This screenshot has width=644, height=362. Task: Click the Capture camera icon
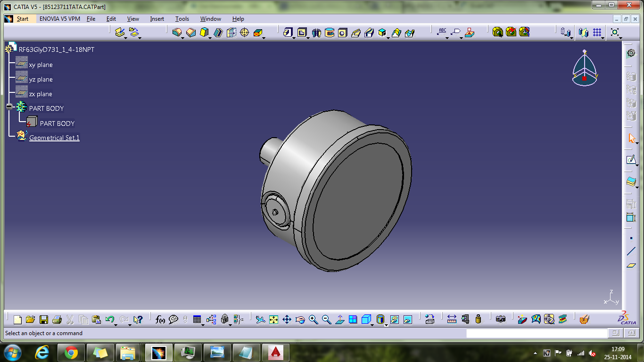[x=501, y=320]
